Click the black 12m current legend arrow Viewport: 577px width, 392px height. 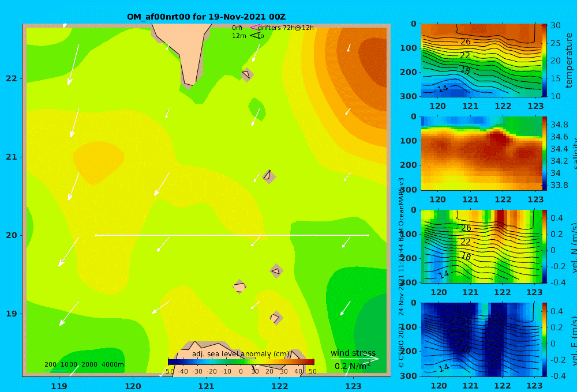pyautogui.click(x=255, y=36)
